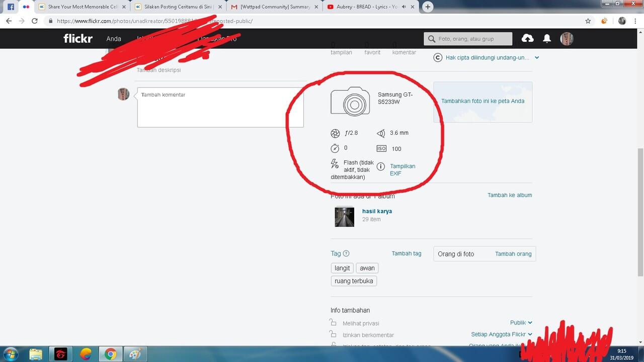Click the info (i) icon next to Tampilkan EXIF
Viewport: 644px width, 362px height.
click(x=381, y=166)
